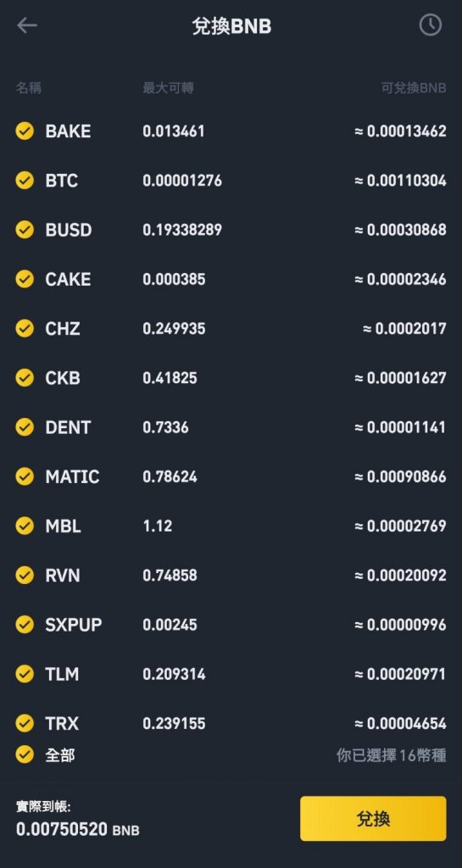The width and height of the screenshot is (462, 868).
Task: Click the 最大可轉 column header
Action: click(x=168, y=87)
